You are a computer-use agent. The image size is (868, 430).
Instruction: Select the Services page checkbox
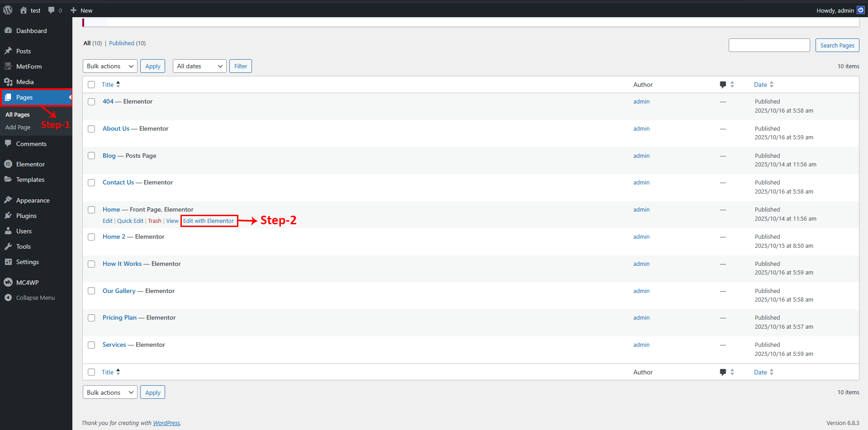[x=91, y=345]
